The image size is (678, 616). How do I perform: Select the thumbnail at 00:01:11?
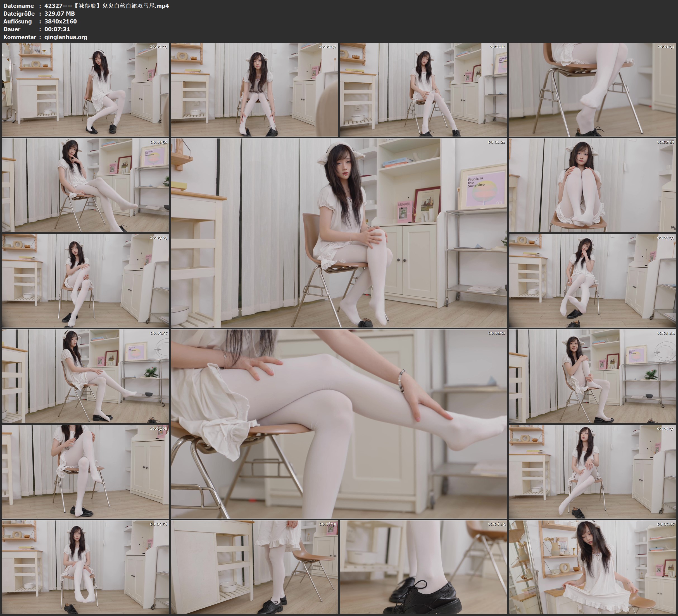coord(423,90)
